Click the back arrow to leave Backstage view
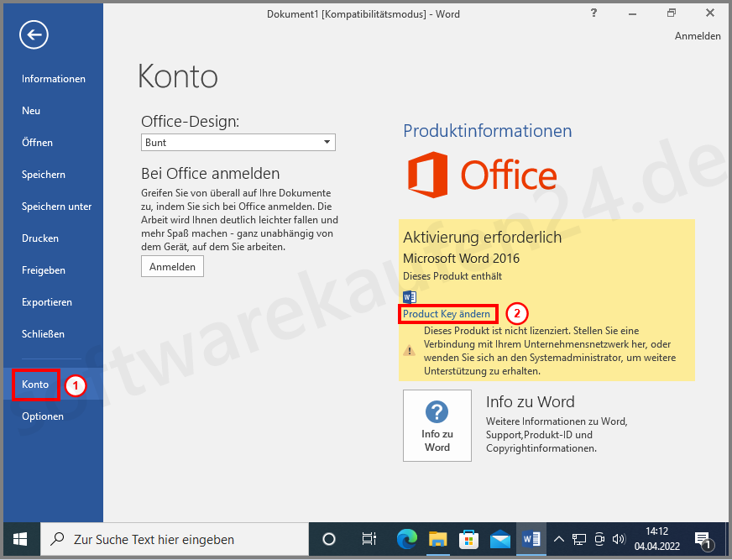Image resolution: width=732 pixels, height=560 pixels. 34,34
